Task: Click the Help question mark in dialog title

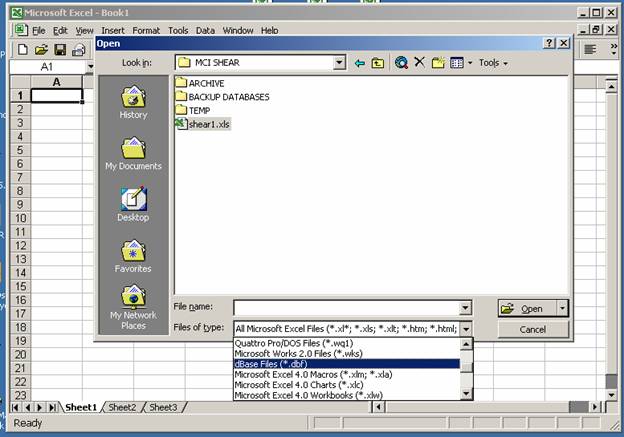Action: coord(549,43)
